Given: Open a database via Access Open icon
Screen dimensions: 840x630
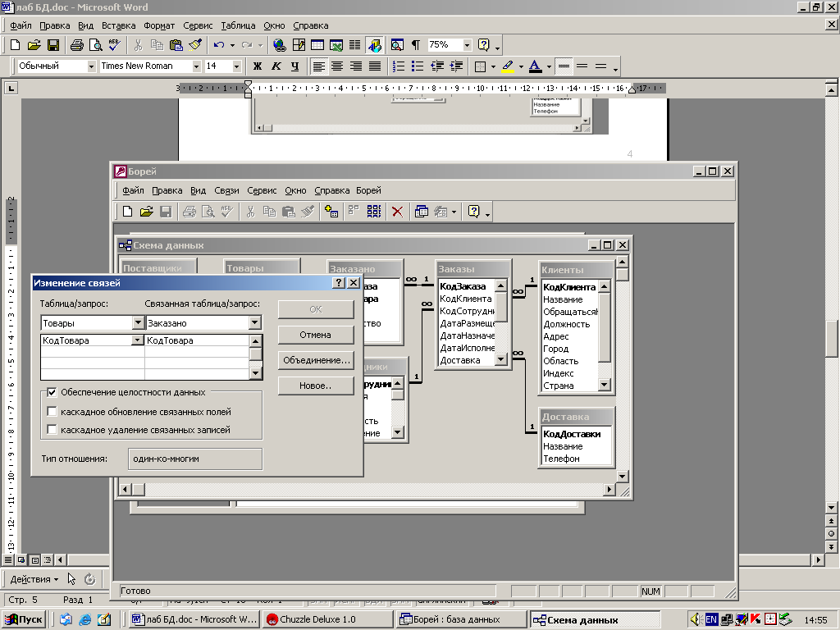Looking at the screenshot, I should [146, 212].
